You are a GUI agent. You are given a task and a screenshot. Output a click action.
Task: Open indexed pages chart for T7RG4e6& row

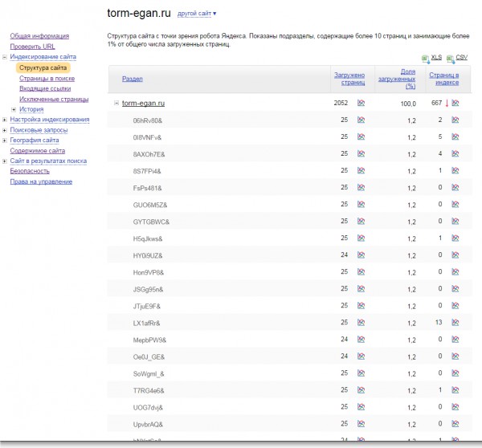pyautogui.click(x=455, y=390)
